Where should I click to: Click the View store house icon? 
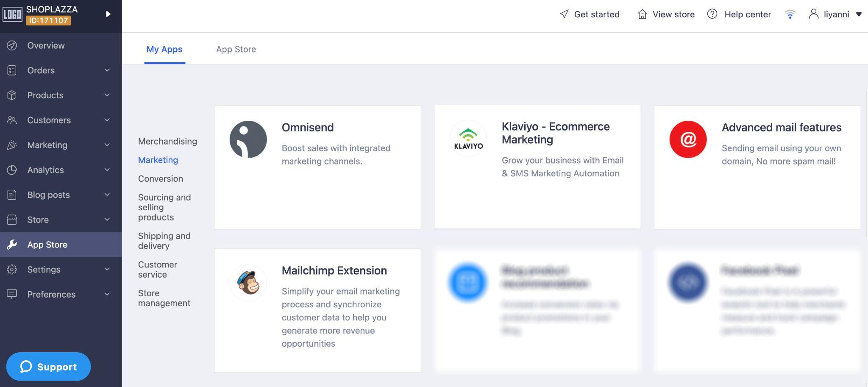(x=643, y=14)
